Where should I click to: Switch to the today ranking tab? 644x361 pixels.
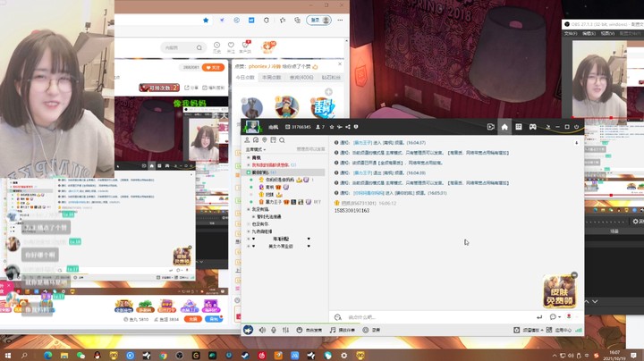coord(245,78)
